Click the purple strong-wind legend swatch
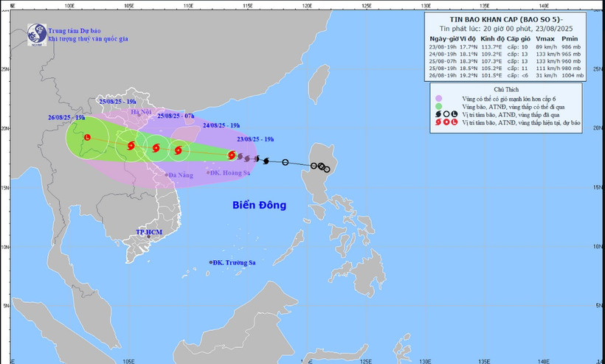605x364 pixels. coord(438,98)
